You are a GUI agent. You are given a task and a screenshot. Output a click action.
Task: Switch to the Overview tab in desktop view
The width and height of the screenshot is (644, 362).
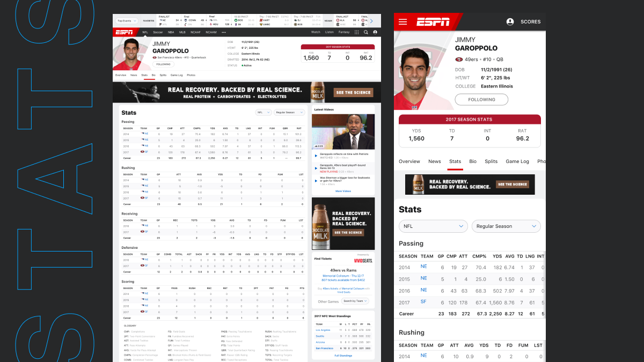pyautogui.click(x=121, y=75)
